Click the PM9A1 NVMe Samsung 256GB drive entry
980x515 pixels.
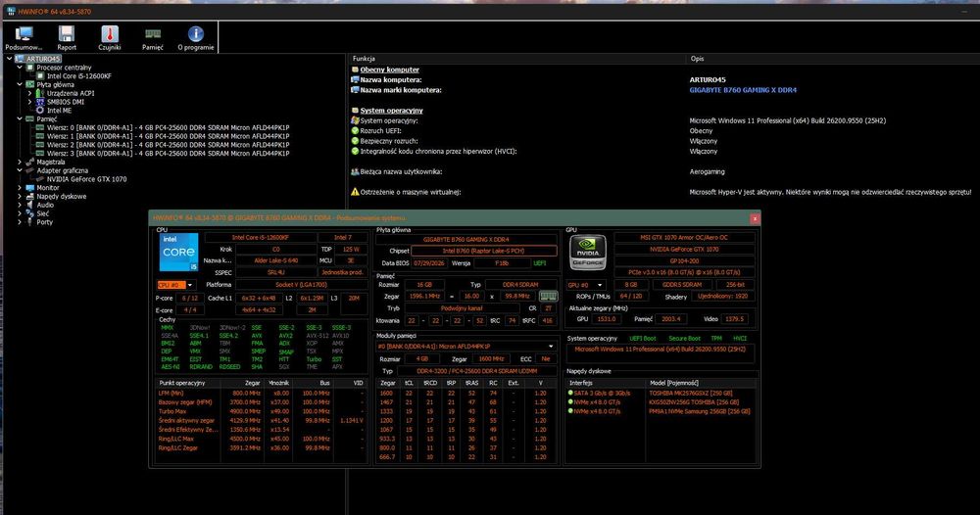(699, 411)
